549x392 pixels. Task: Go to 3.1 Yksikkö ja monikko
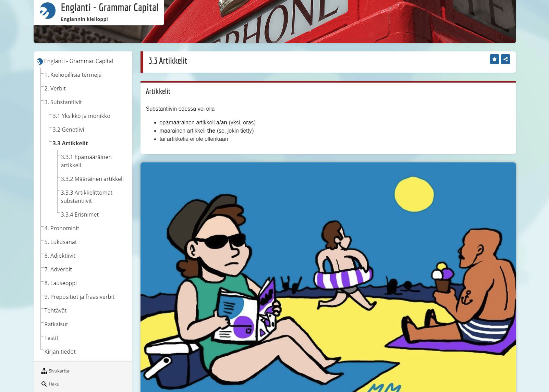coord(81,116)
